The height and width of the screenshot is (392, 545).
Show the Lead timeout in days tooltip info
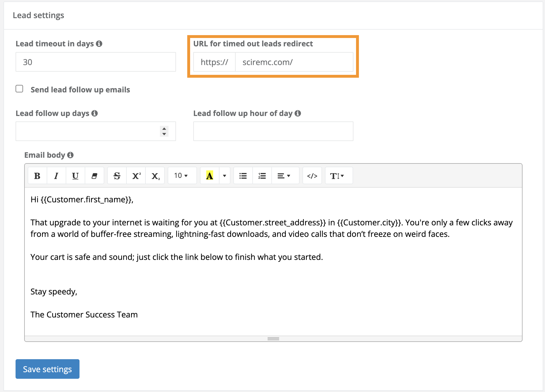point(99,44)
